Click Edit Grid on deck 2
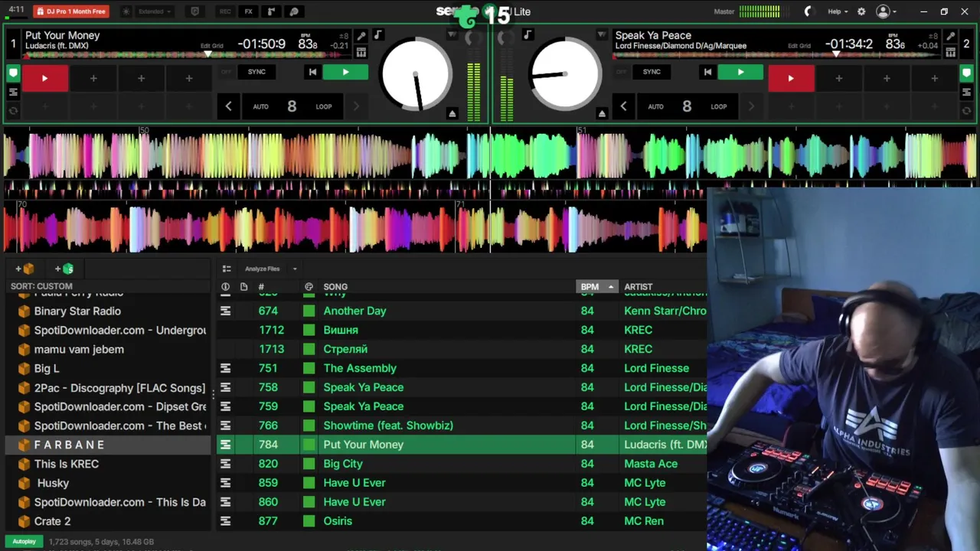 click(x=799, y=46)
